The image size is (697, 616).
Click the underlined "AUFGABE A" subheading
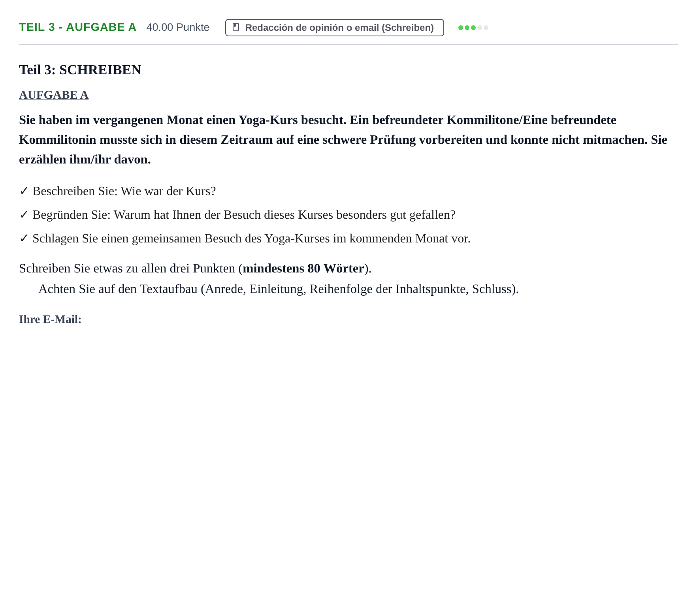point(54,95)
